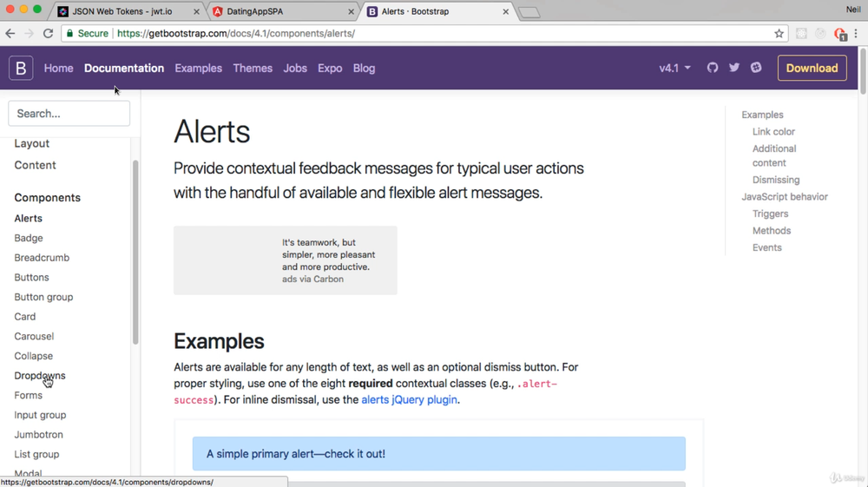Open the Card sidebar link
Screen dimensions: 868x487
[x=25, y=317]
